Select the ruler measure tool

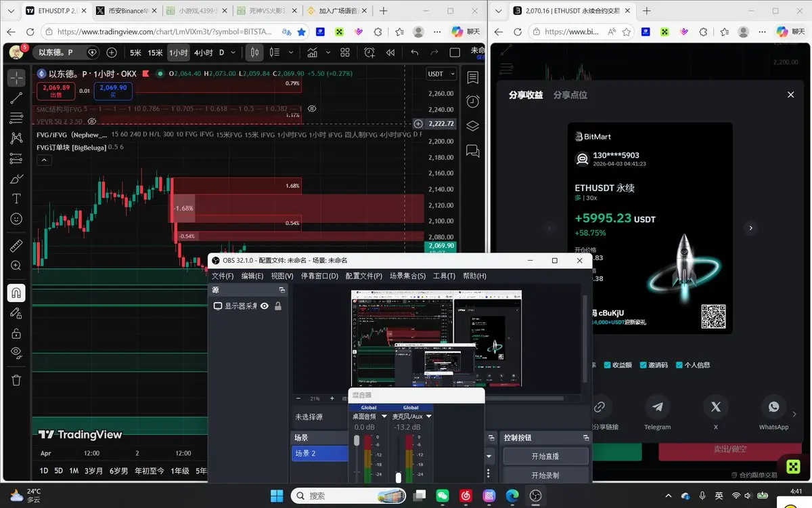16,245
